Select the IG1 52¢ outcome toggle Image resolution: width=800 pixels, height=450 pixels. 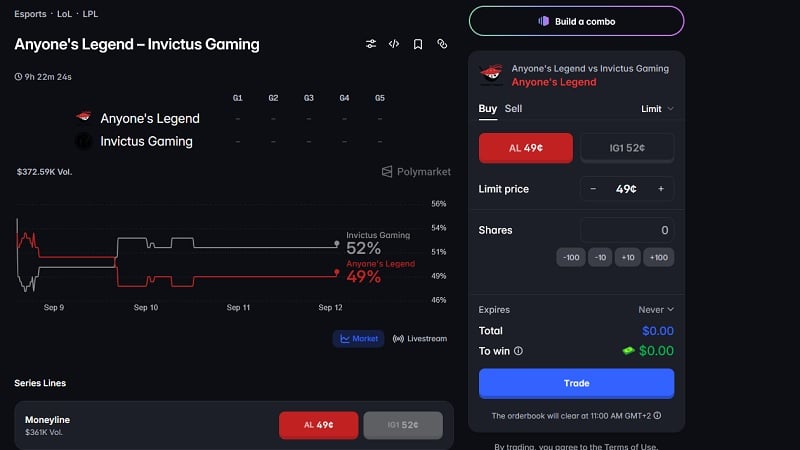pyautogui.click(x=627, y=148)
